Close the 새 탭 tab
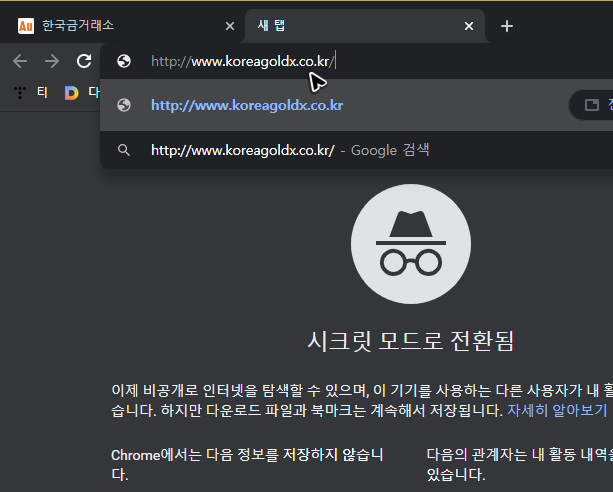The width and height of the screenshot is (613, 492). pos(469,26)
